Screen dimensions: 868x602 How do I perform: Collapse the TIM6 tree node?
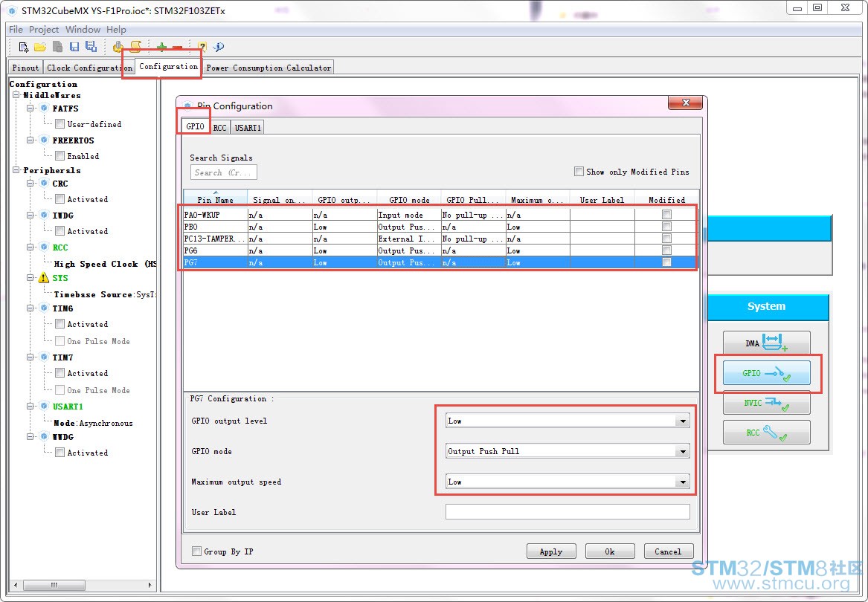coord(31,308)
